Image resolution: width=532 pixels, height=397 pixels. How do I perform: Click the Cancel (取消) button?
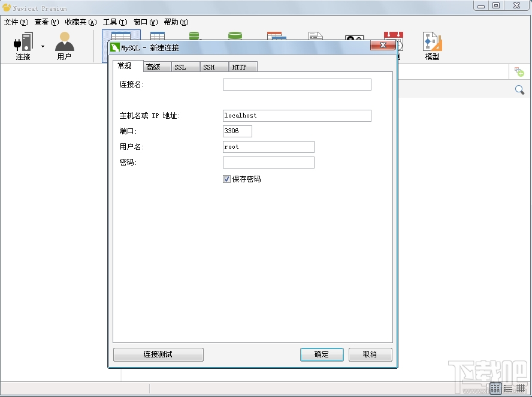click(370, 354)
